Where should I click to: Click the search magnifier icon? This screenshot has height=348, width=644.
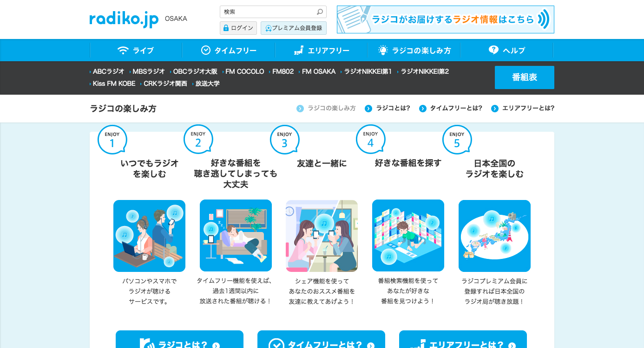[x=320, y=12]
